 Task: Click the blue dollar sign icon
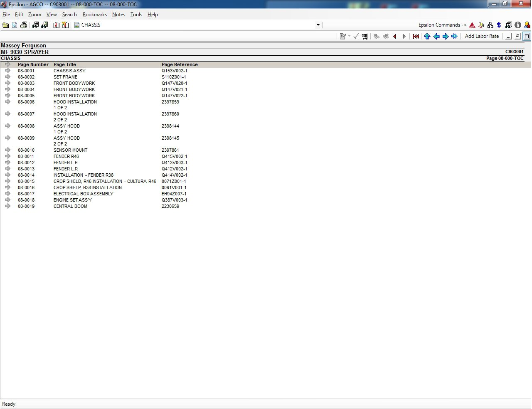click(499, 25)
